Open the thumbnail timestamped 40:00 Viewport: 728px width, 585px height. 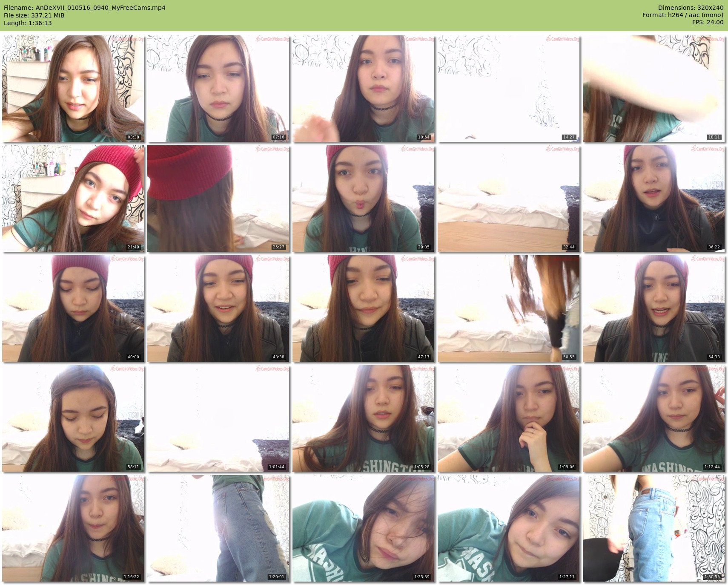click(x=73, y=308)
